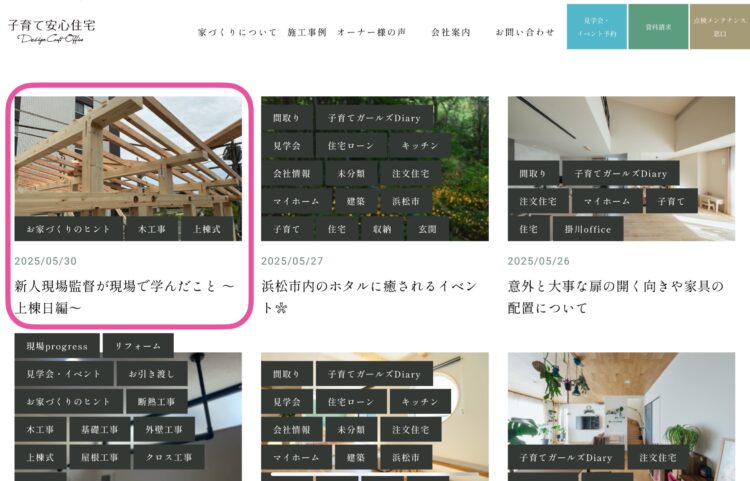
Task: Select the 掛川office tag
Action: [588, 229]
